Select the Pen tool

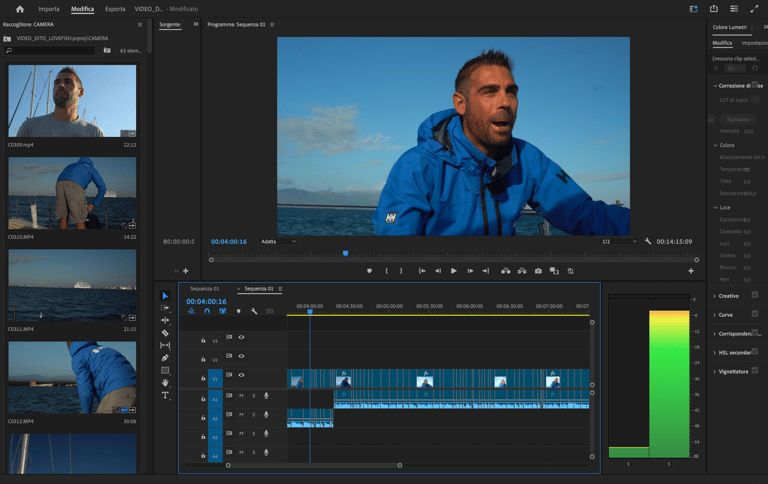pyautogui.click(x=165, y=358)
